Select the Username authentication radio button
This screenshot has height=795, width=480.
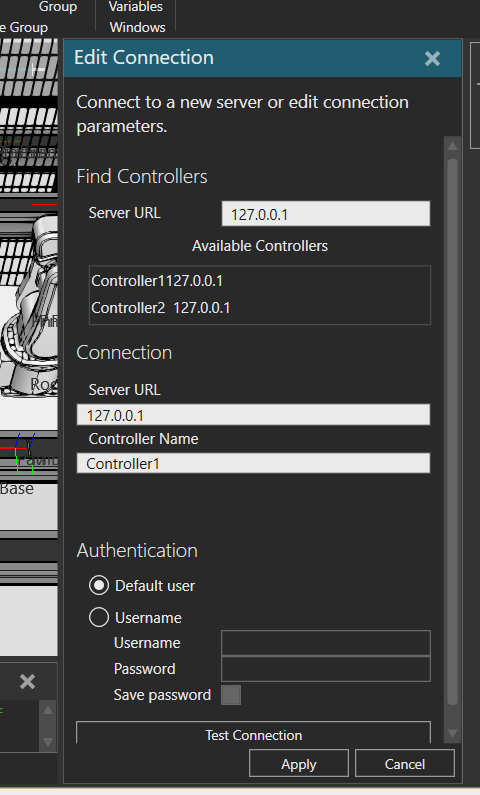pyautogui.click(x=99, y=617)
